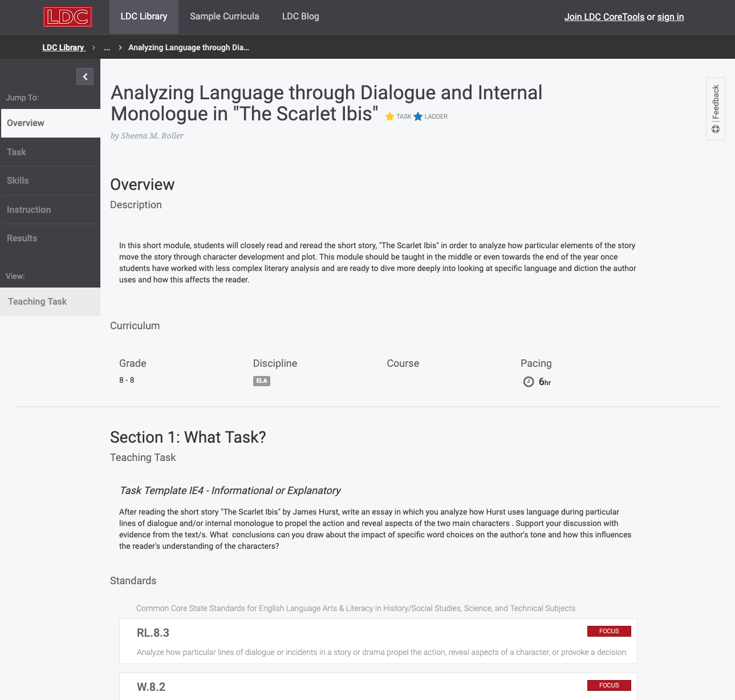
Task: Click the Feedback lifebuoy icon
Action: click(716, 130)
